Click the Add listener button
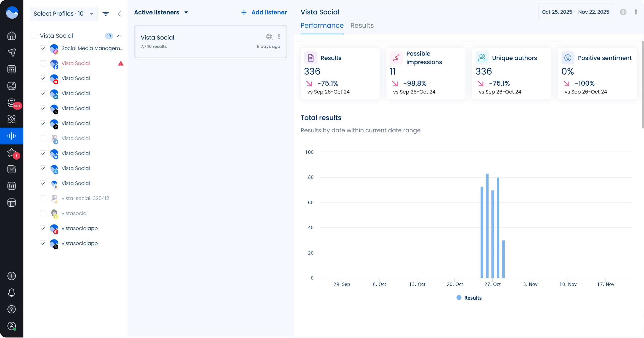The image size is (644, 338). click(x=264, y=12)
